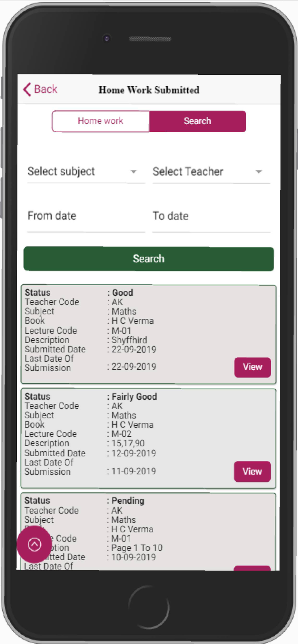The image size is (298, 644).
Task: Click the To date field
Action: point(211,219)
